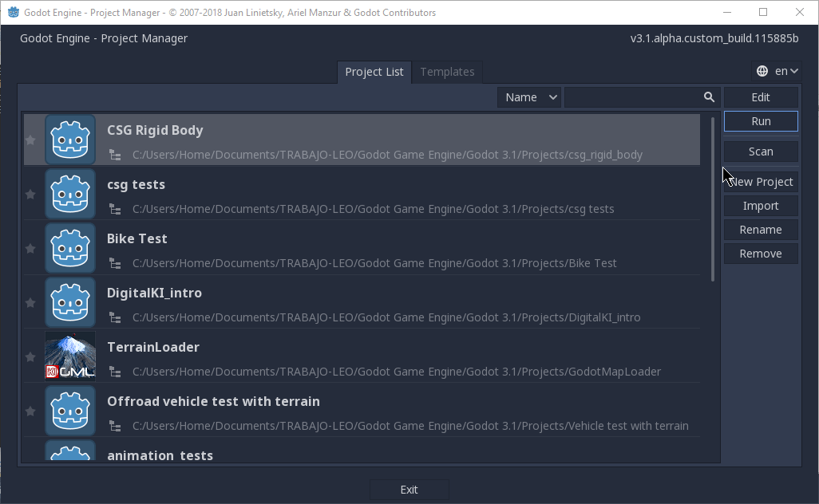Click the Godot icon of CSG Rigid Body
The height and width of the screenshot is (504, 819).
[70, 140]
